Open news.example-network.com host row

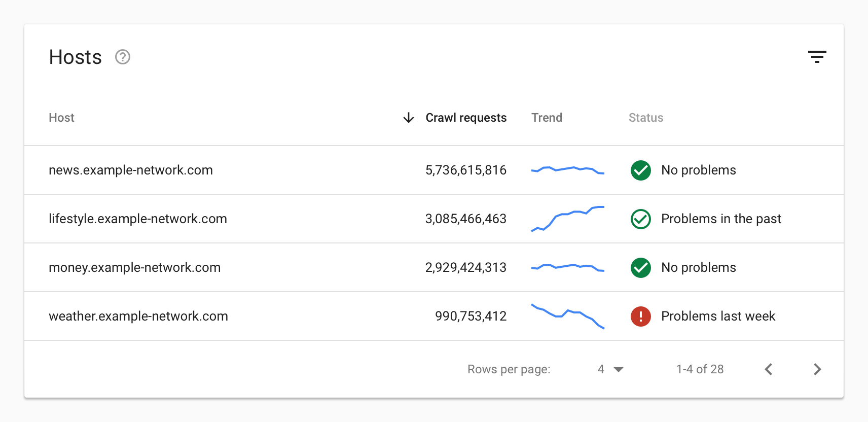click(x=131, y=170)
